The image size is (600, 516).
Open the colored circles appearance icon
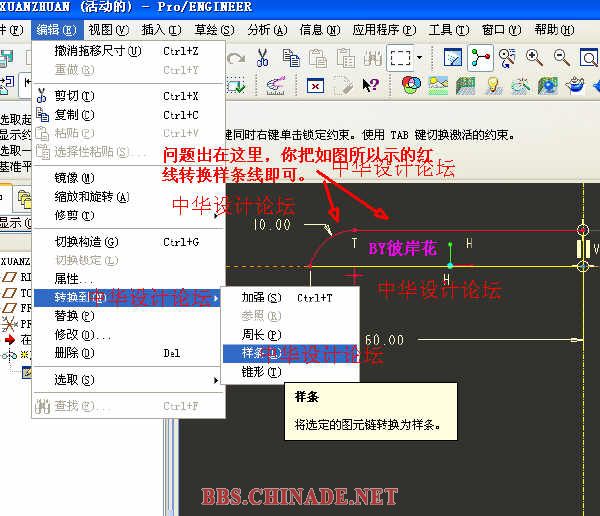pos(411,85)
